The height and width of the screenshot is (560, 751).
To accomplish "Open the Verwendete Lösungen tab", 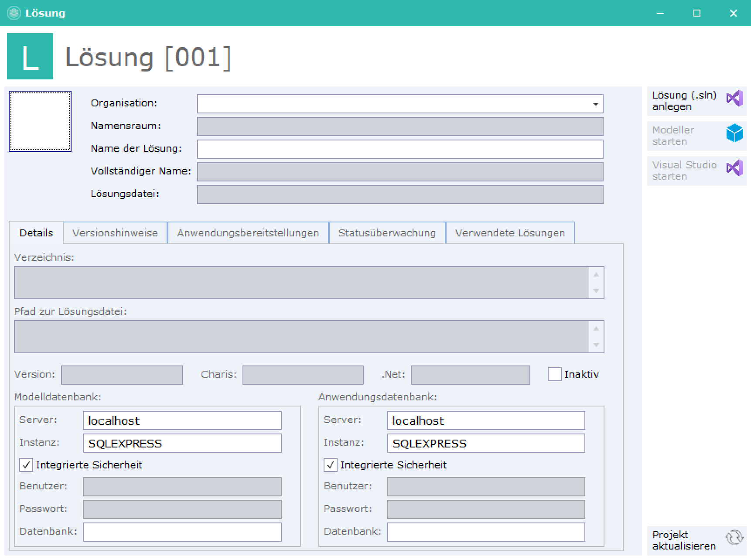I will (x=510, y=233).
